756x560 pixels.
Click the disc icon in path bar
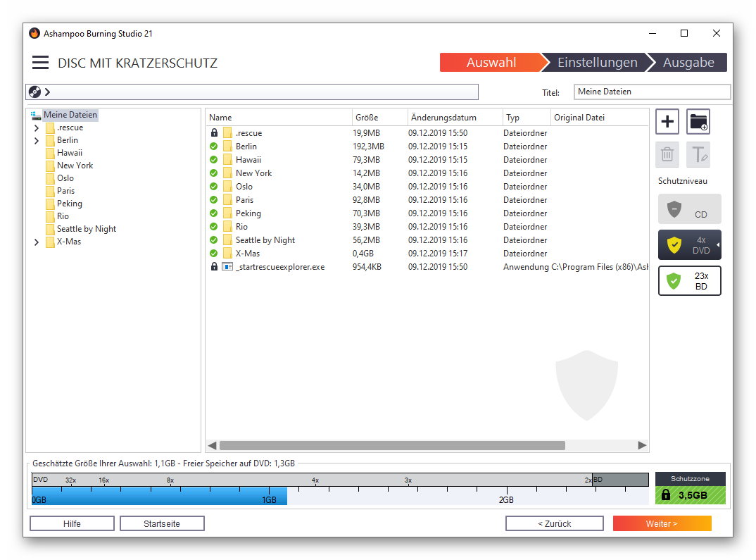click(x=34, y=92)
